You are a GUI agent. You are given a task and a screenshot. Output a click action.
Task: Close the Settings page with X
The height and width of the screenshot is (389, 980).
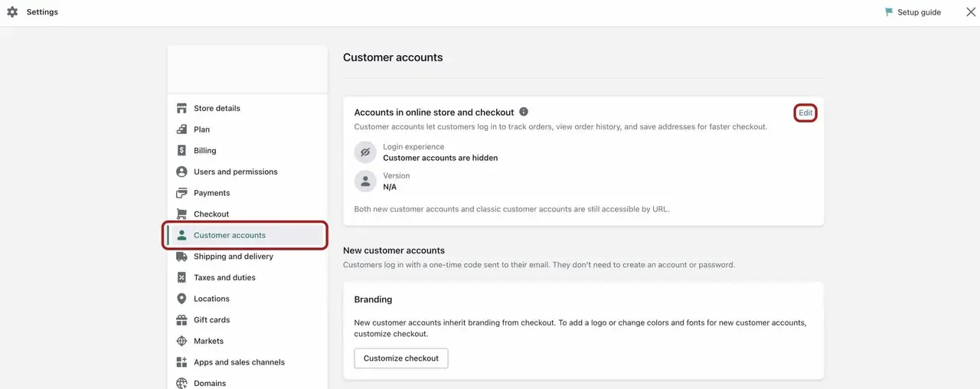[x=971, y=12]
